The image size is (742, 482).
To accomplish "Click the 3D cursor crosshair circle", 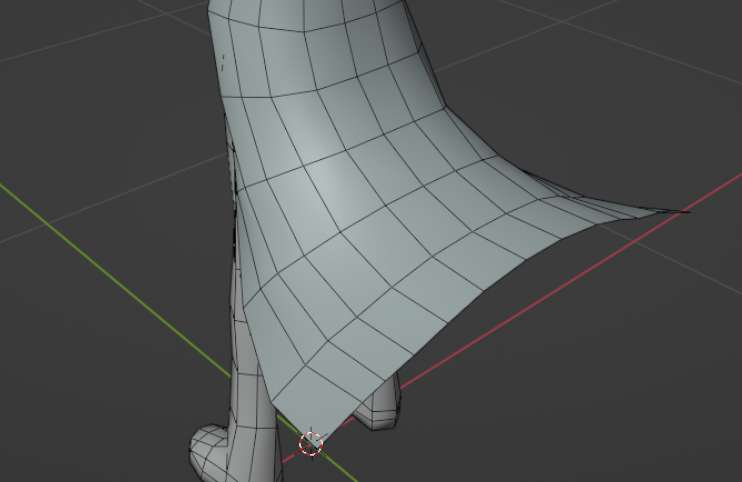I will point(311,444).
